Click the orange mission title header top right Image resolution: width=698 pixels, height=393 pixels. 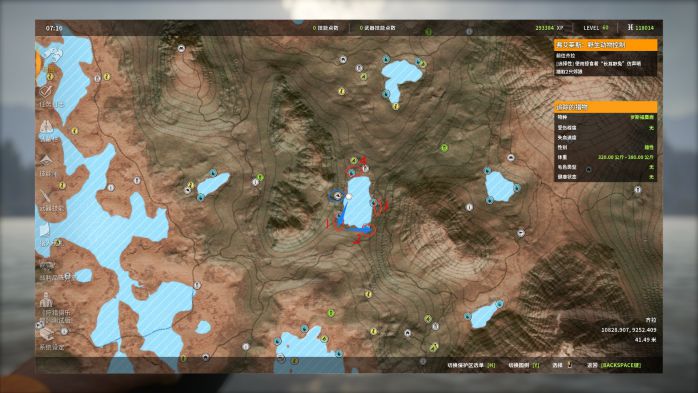pos(605,45)
